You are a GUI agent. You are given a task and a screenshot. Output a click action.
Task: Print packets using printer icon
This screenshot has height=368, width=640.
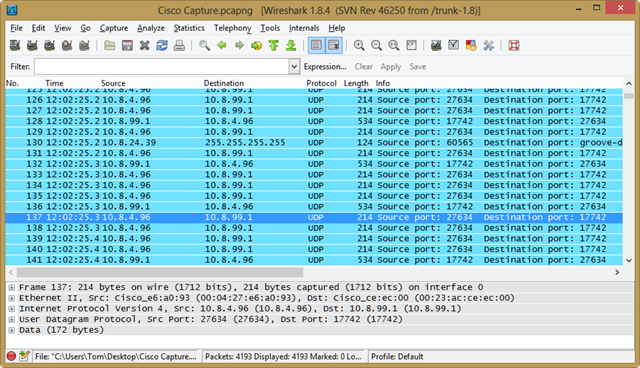[x=179, y=45]
